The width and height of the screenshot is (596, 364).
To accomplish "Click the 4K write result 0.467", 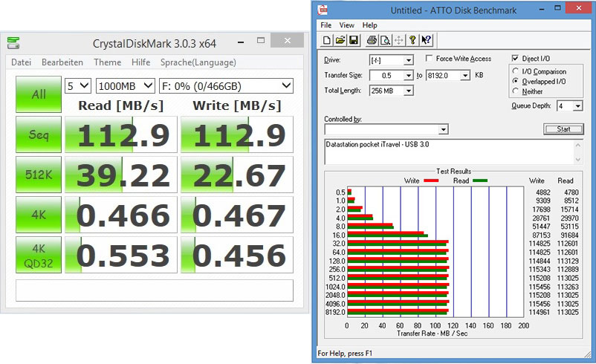I will [x=237, y=215].
